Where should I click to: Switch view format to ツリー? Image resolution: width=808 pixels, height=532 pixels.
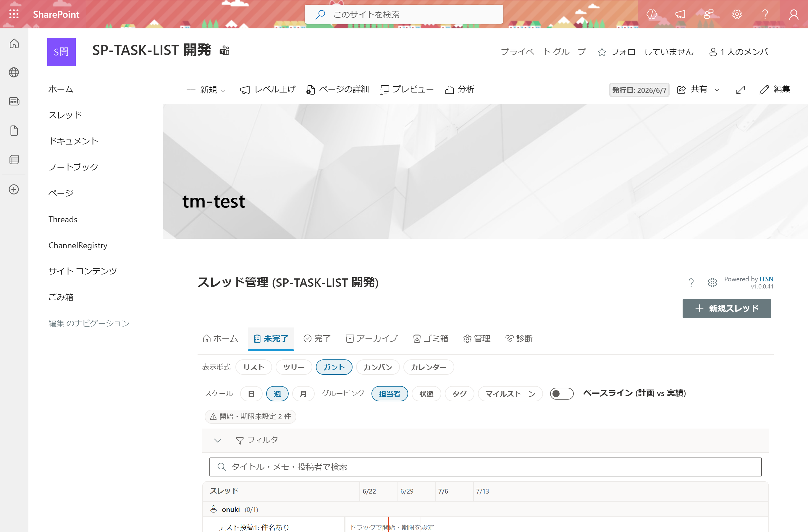click(294, 367)
